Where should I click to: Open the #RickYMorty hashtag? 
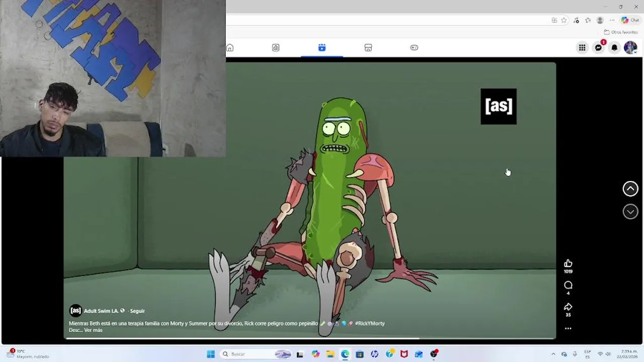click(370, 323)
